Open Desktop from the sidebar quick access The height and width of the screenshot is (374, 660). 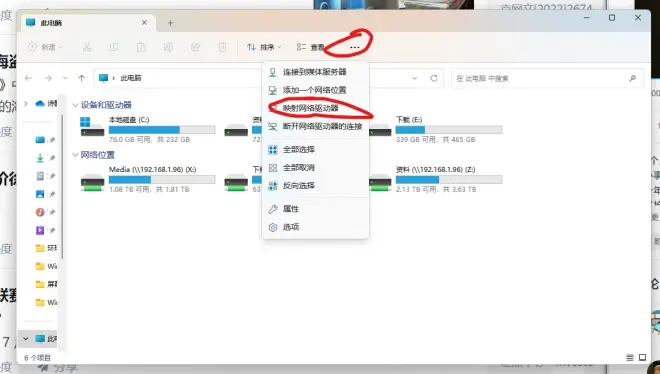pos(40,140)
